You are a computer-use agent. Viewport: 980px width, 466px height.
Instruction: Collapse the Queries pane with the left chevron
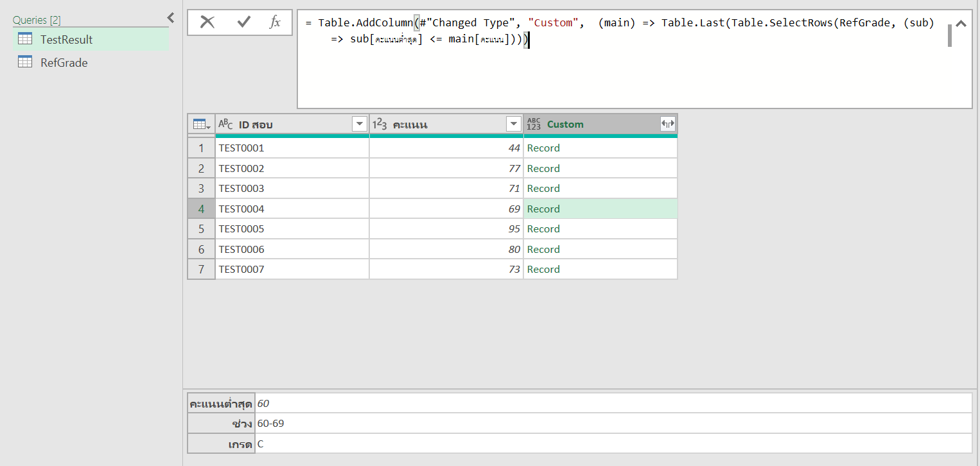tap(170, 18)
